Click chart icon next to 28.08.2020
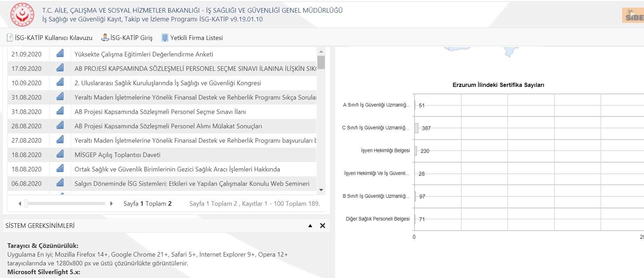 point(60,126)
